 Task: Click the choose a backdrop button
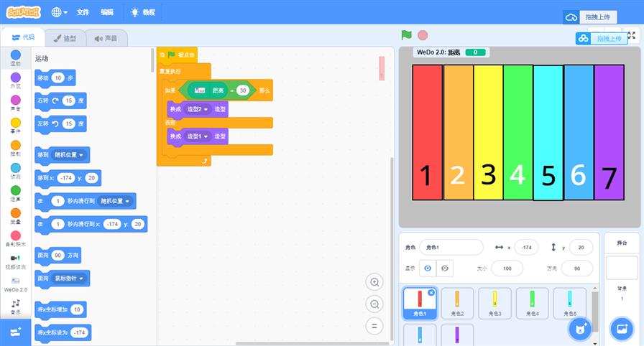tap(621, 329)
